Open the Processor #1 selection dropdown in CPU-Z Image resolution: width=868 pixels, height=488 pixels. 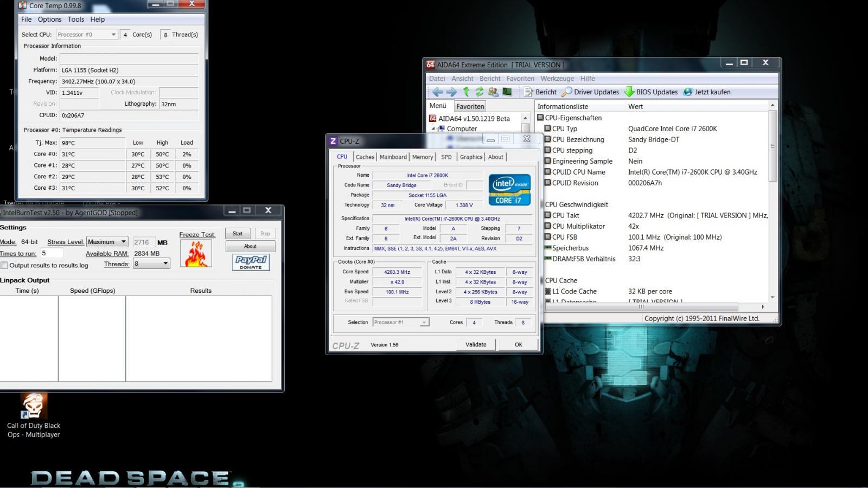click(401, 322)
